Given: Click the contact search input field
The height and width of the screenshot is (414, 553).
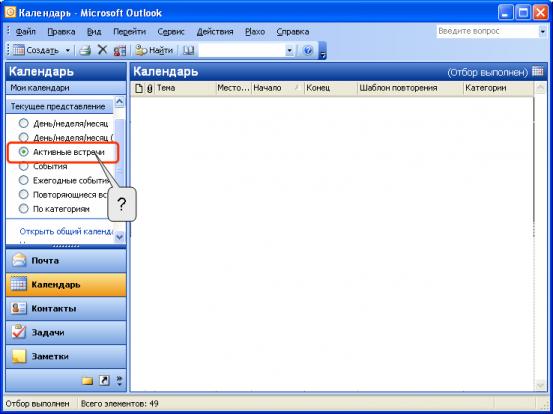Looking at the screenshot, I should click(242, 50).
